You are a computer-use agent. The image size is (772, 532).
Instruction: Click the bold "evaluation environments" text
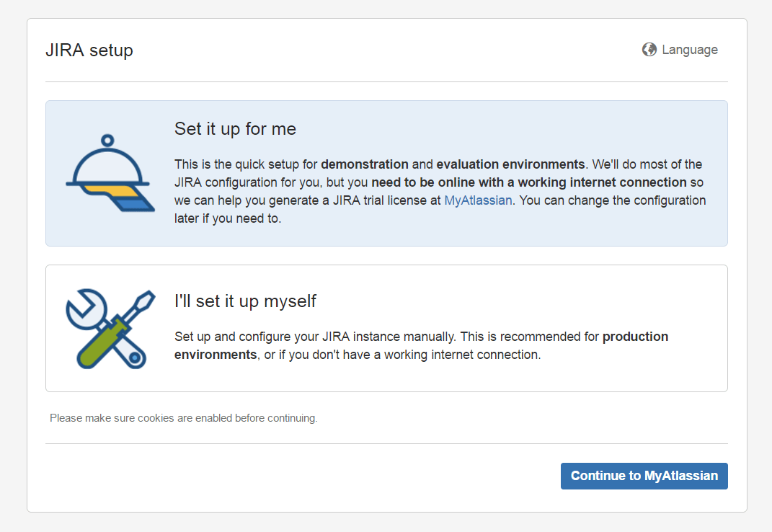pos(510,164)
